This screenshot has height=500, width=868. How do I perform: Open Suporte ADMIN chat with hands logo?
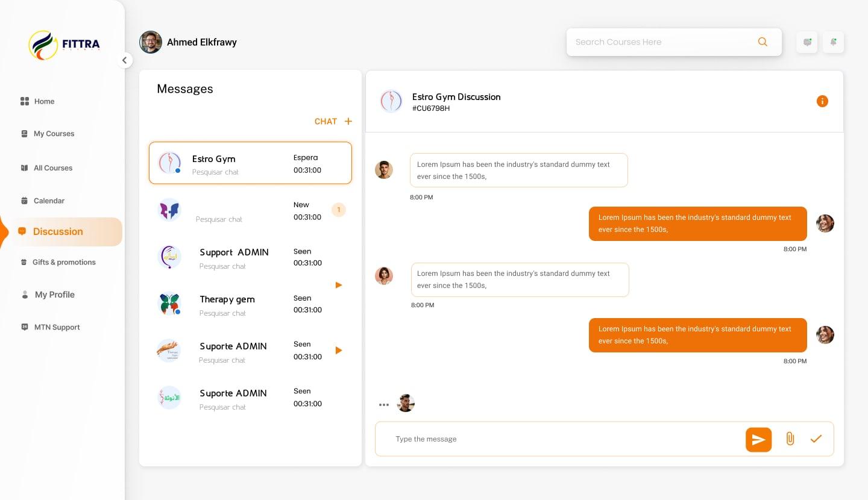(250, 351)
